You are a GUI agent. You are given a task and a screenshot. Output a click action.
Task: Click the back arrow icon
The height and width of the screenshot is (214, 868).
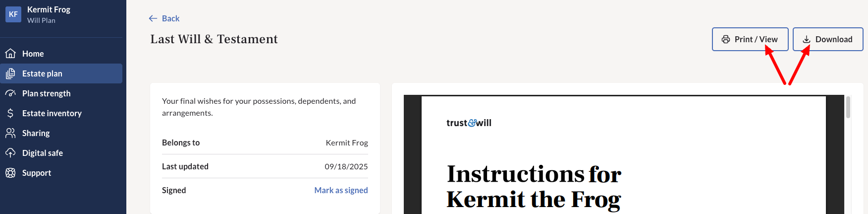coord(153,18)
